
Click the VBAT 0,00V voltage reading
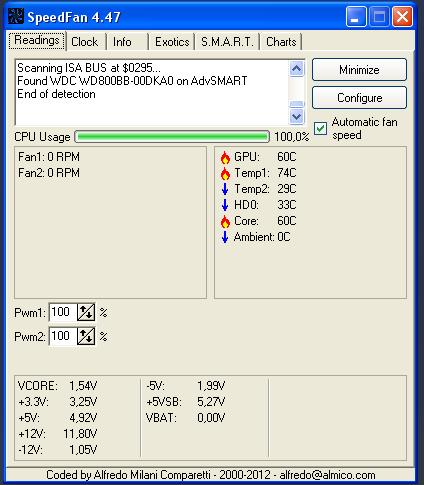click(x=186, y=418)
